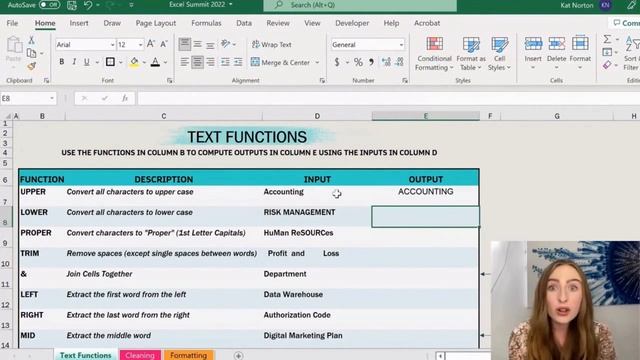640x360 pixels.
Task: Toggle Underline formatting
Action: point(87,62)
